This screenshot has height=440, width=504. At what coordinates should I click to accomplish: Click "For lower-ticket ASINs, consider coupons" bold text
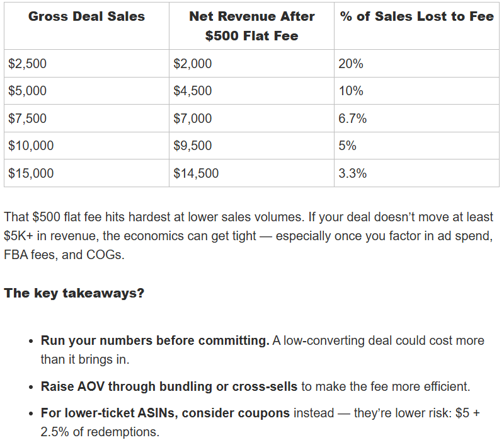pos(165,414)
